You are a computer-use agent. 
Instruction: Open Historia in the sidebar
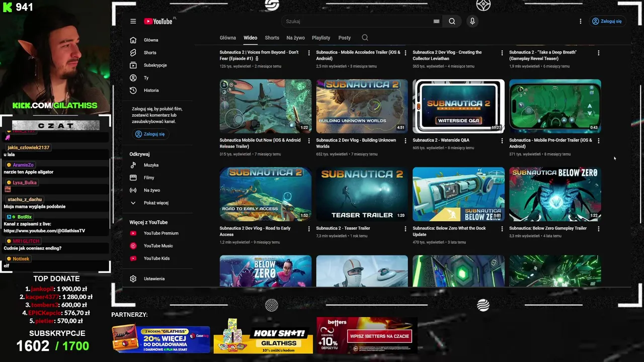coord(151,90)
